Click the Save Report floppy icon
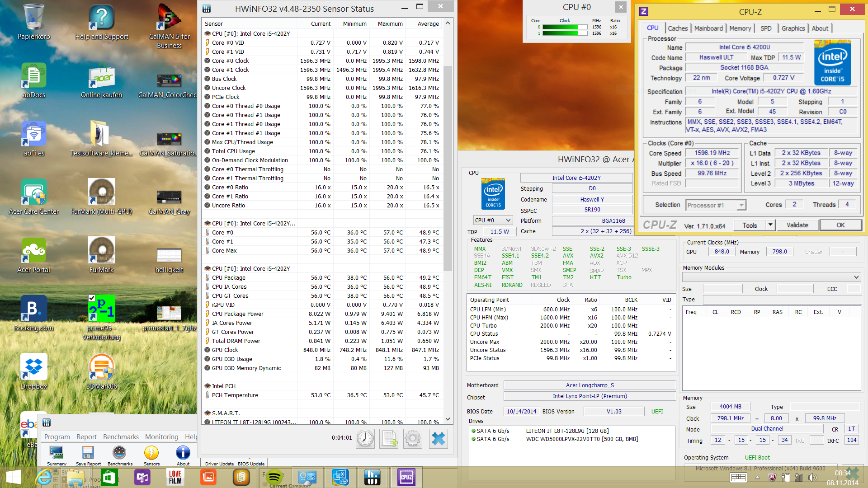 coord(88,453)
